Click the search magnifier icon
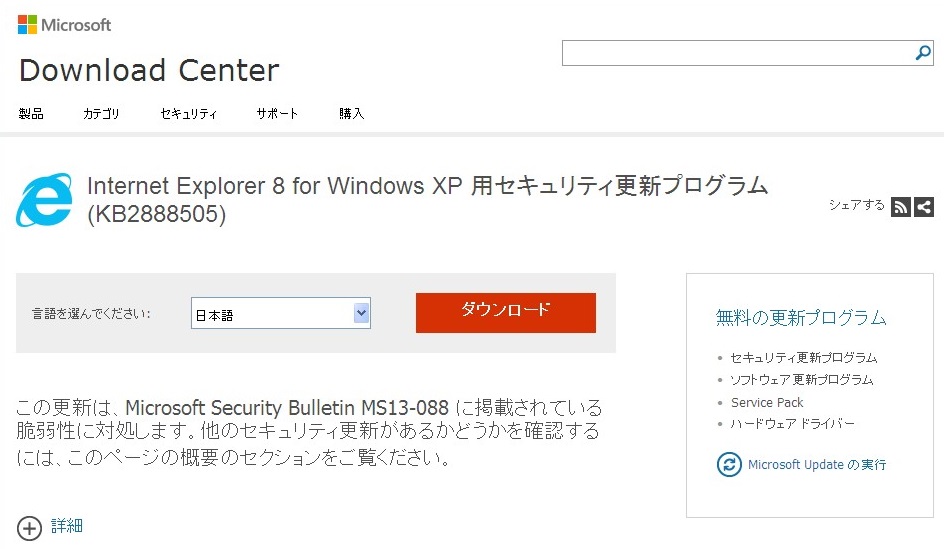944x549 pixels. [x=923, y=53]
